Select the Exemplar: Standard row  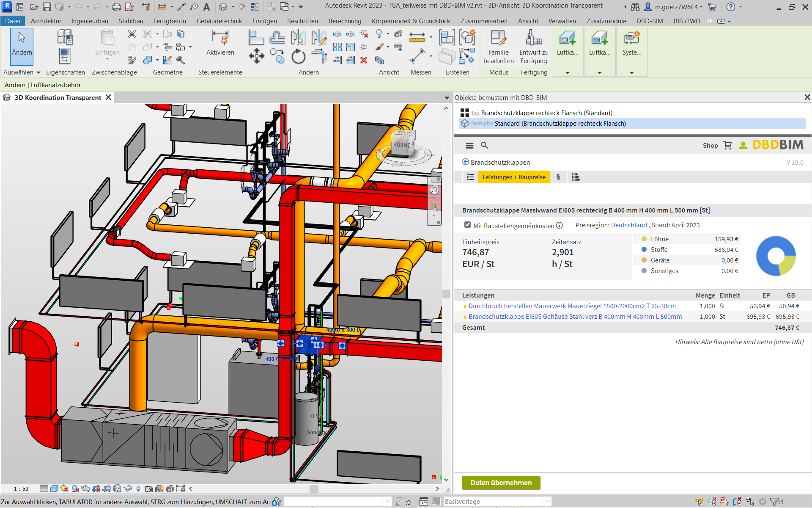point(632,124)
